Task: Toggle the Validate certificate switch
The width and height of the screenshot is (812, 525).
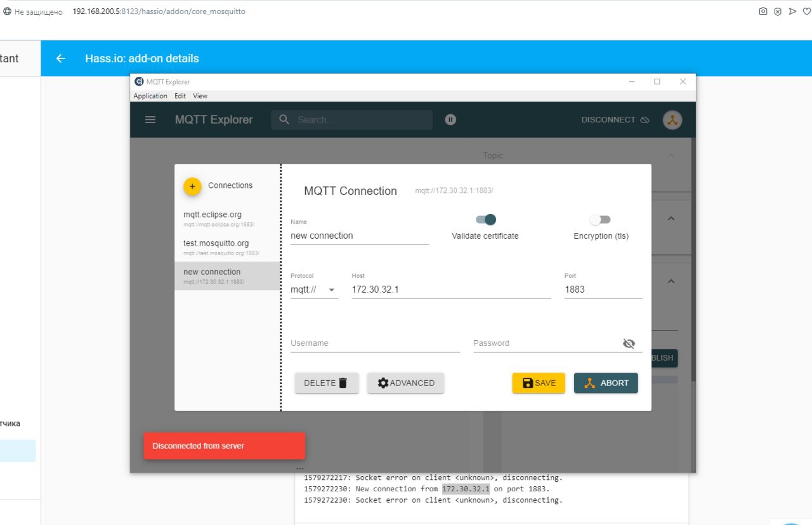Action: (485, 220)
